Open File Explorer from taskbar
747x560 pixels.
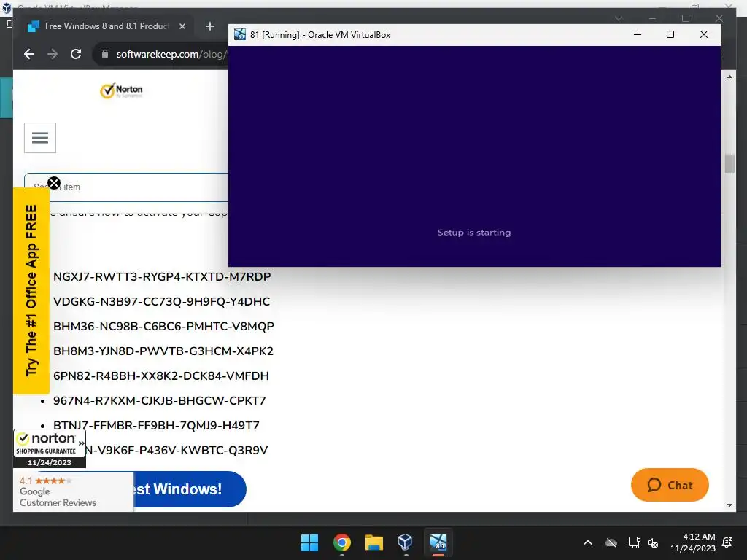click(374, 542)
